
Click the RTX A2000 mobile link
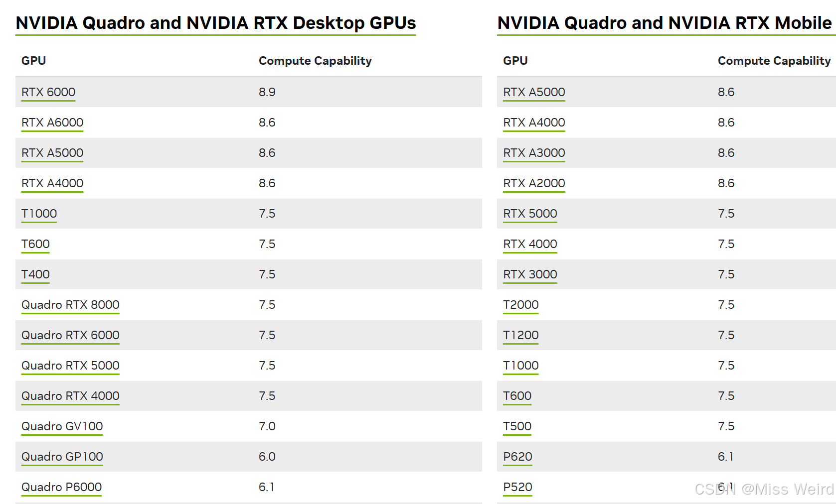[x=534, y=183]
